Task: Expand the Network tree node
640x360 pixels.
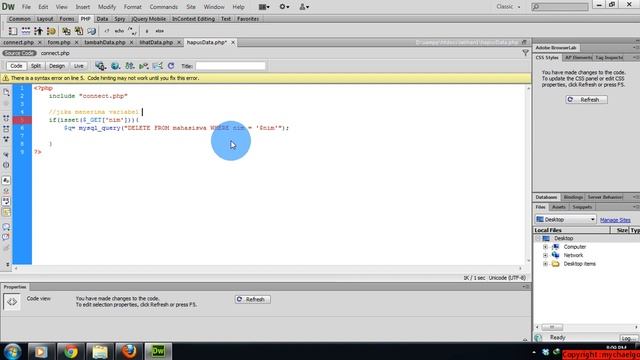Action: point(545,255)
